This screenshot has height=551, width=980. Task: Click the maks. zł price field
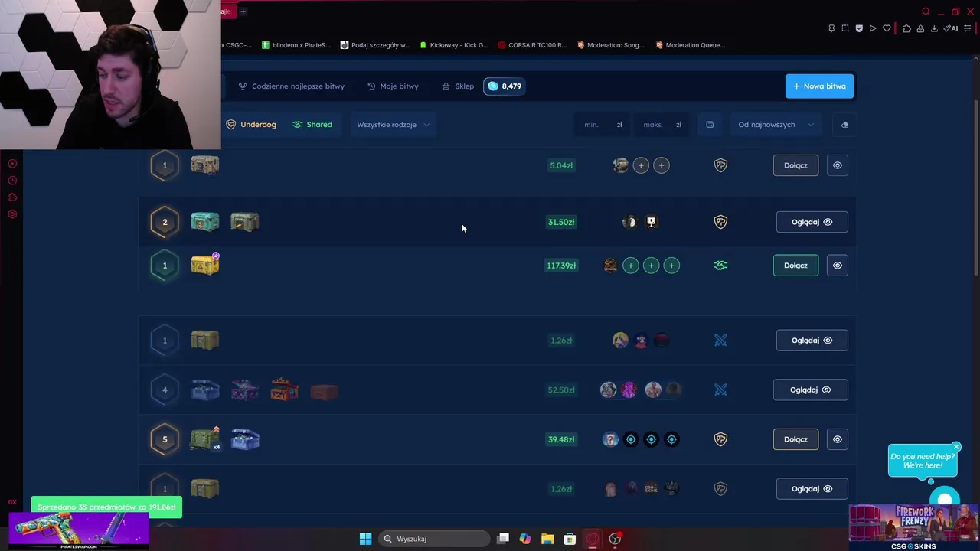pos(662,124)
